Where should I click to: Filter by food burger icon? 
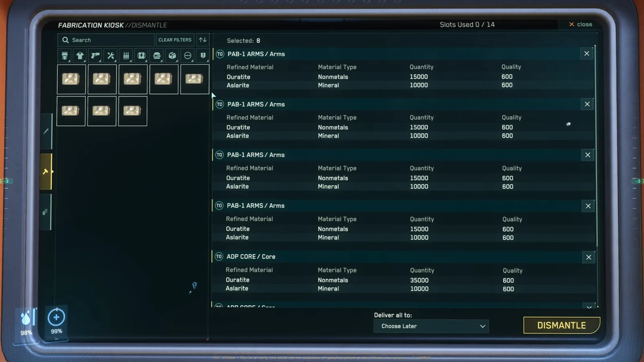click(157, 56)
